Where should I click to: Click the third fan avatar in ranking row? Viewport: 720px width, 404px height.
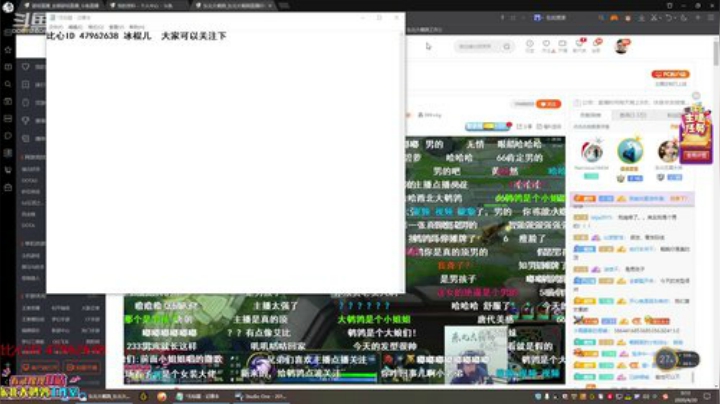(668, 151)
